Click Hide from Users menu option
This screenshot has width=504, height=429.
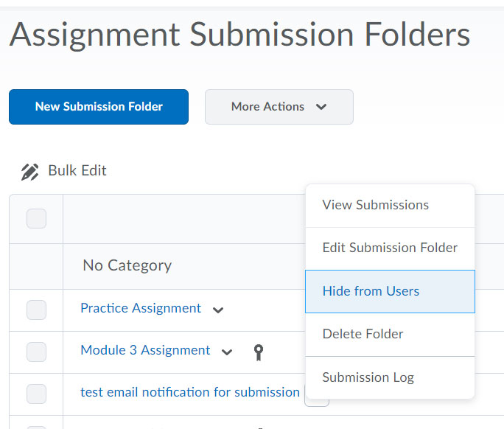coord(371,291)
